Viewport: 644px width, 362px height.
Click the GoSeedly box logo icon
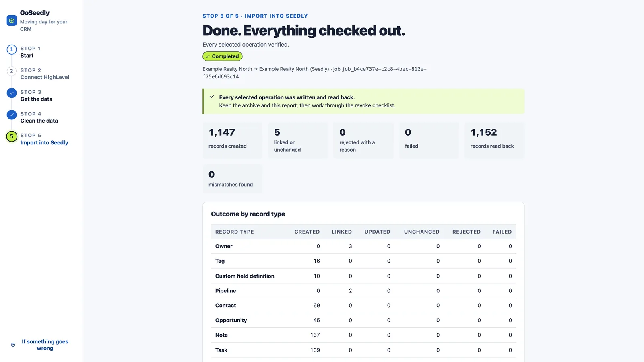pyautogui.click(x=12, y=21)
